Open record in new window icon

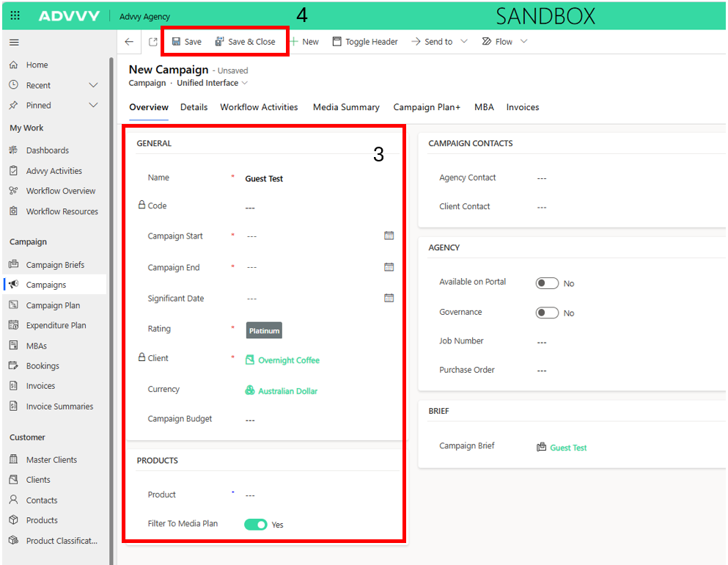152,42
